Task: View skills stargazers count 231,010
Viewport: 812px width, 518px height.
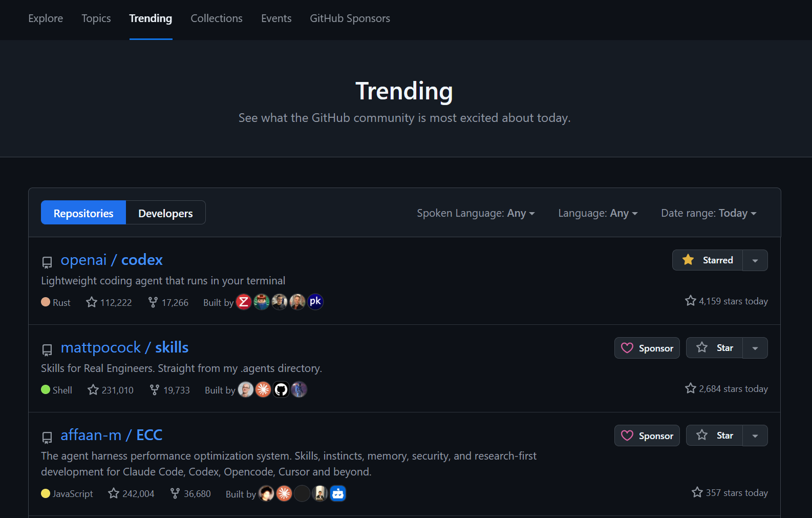Action: tap(111, 390)
